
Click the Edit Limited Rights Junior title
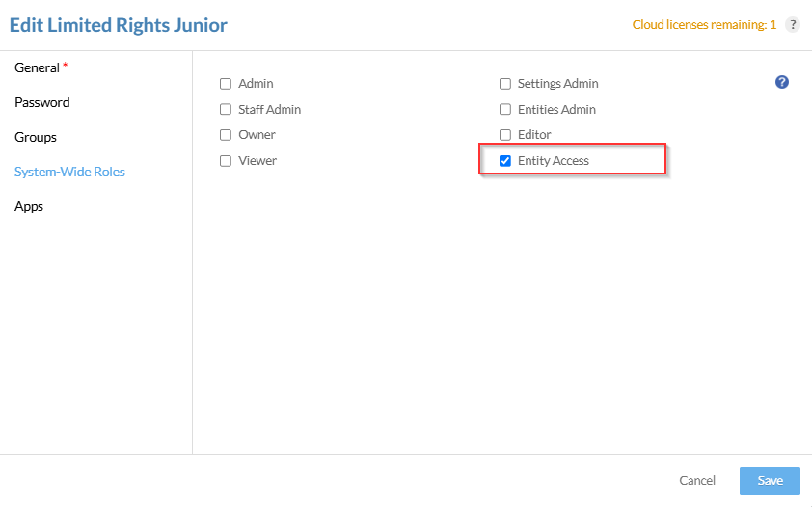tap(119, 25)
